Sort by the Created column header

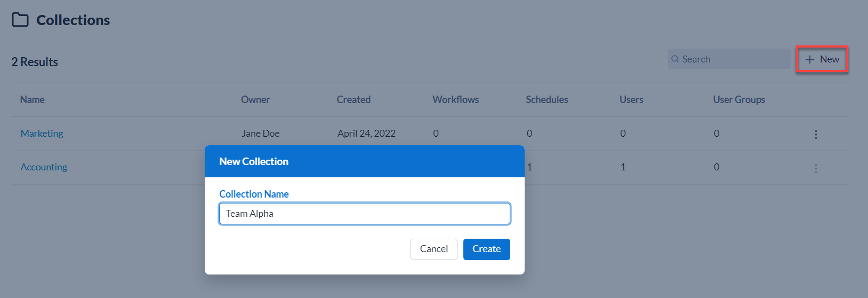tap(353, 100)
